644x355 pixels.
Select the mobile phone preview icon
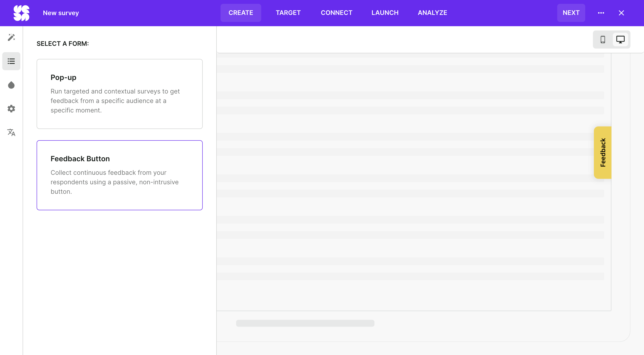(x=603, y=40)
